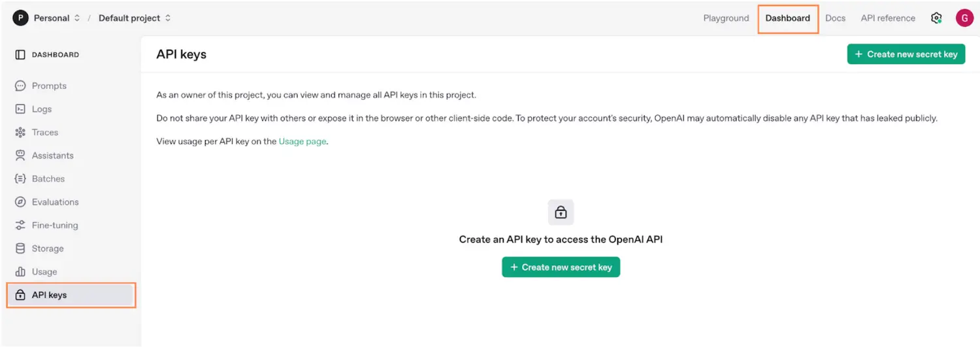Click the Evaluations compass icon
Image resolution: width=980 pixels, height=347 pixels.
tap(20, 202)
